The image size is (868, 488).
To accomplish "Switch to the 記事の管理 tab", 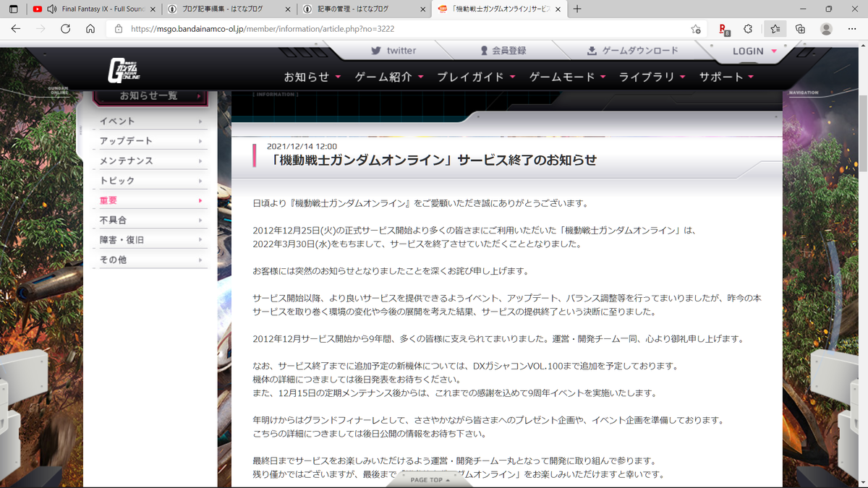I will (x=364, y=9).
